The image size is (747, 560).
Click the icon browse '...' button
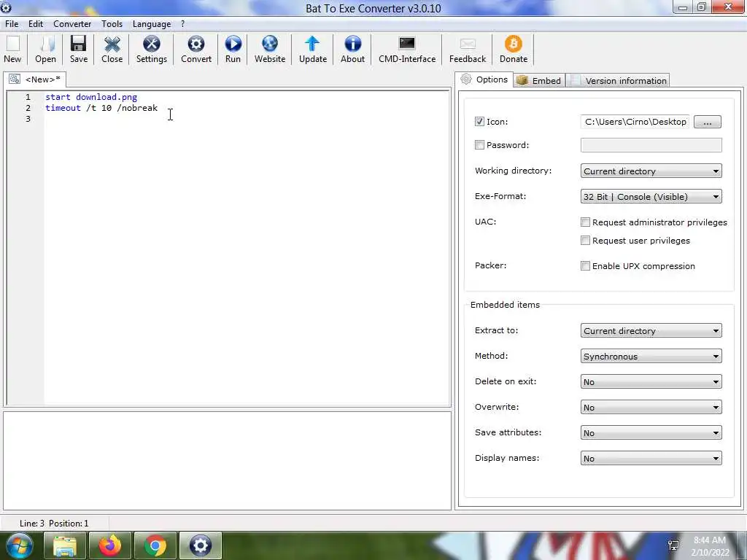pyautogui.click(x=708, y=122)
